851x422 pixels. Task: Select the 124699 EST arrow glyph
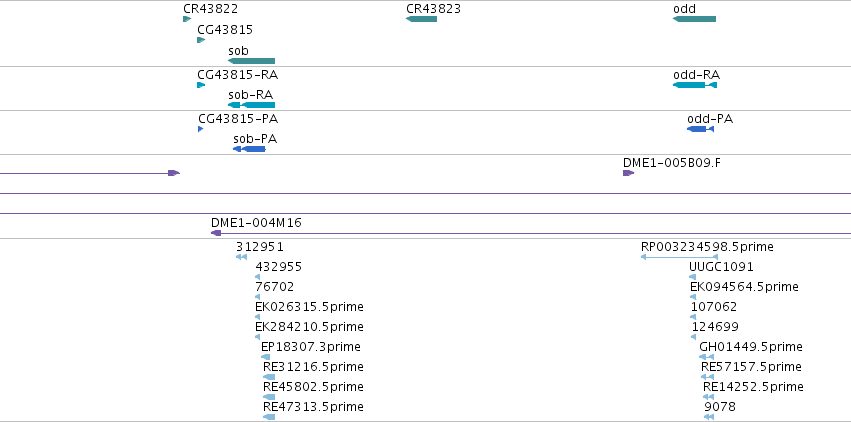click(694, 337)
